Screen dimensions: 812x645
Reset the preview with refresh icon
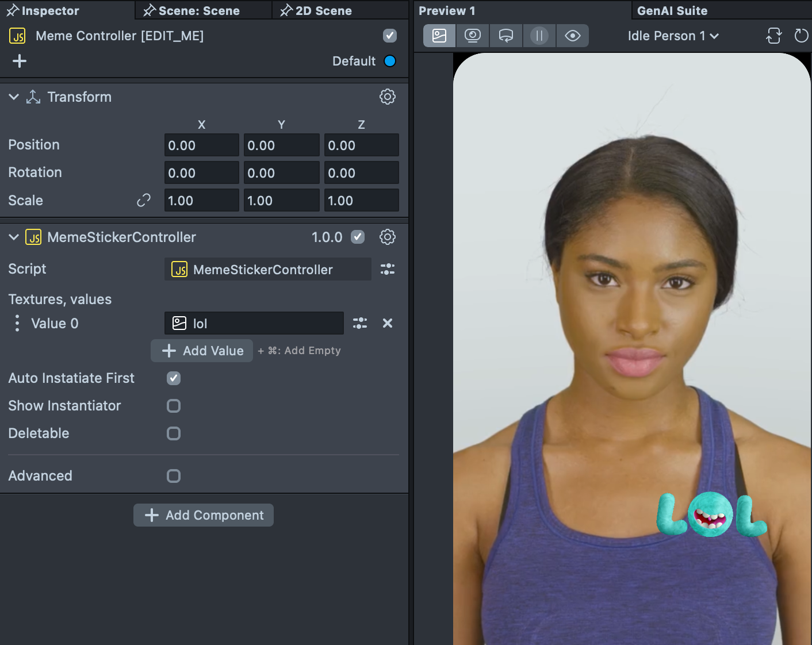pos(801,36)
